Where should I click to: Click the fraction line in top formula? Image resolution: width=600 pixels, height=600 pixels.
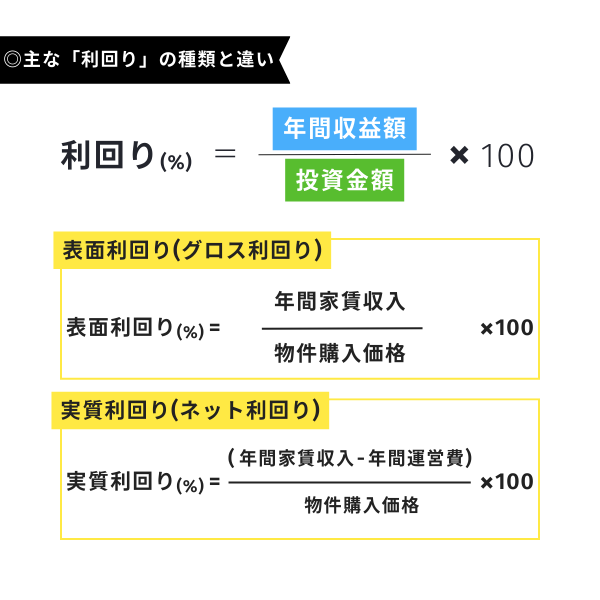click(344, 155)
